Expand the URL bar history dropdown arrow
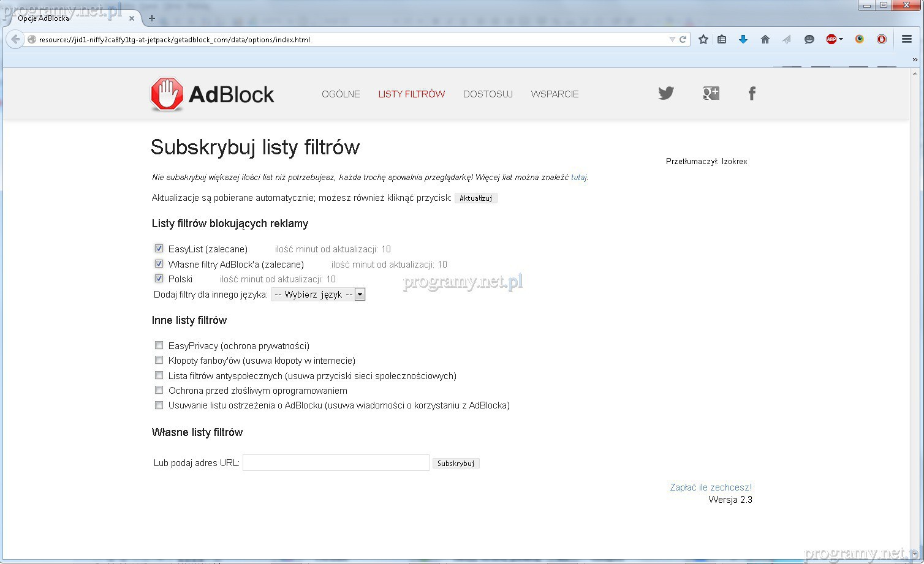 pos(672,39)
